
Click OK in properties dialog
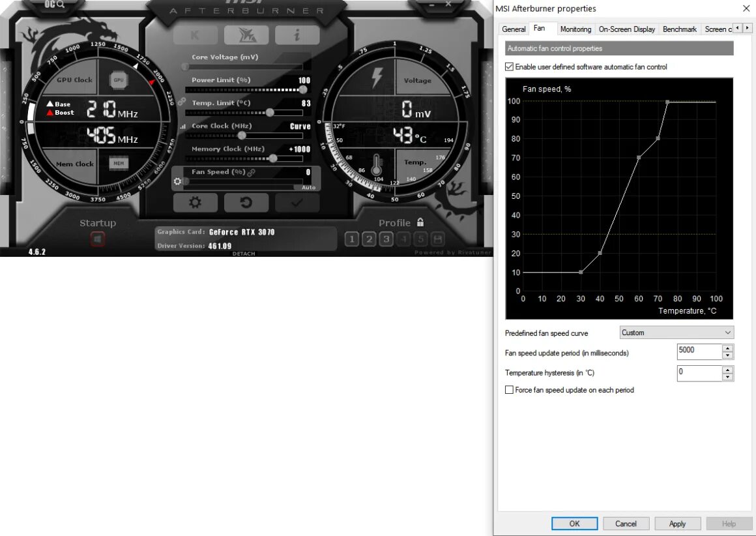pyautogui.click(x=574, y=524)
